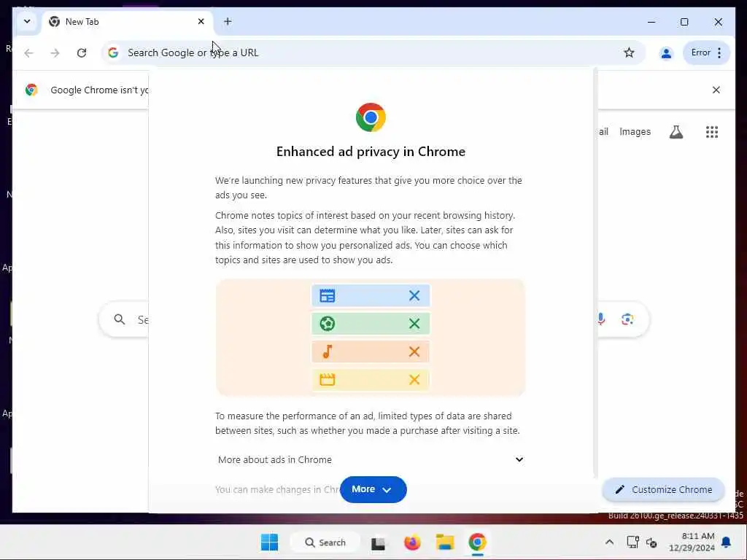Open the network tray icon

pos(632,542)
